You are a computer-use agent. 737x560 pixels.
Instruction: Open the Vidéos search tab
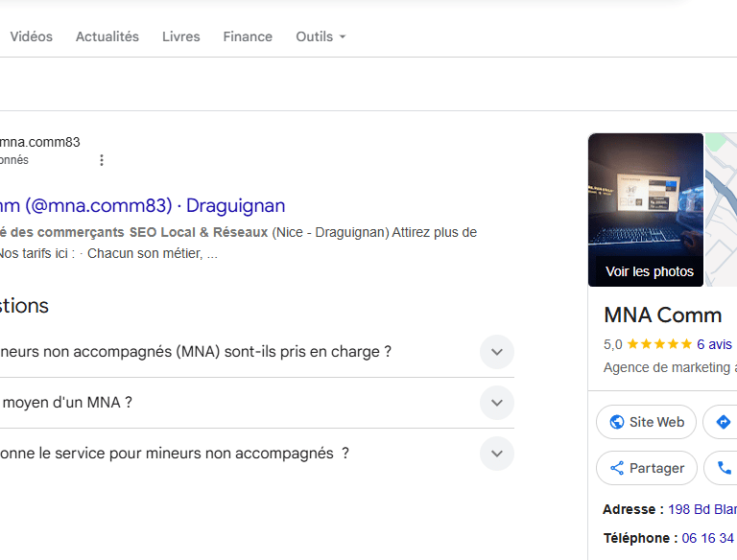[x=31, y=36]
